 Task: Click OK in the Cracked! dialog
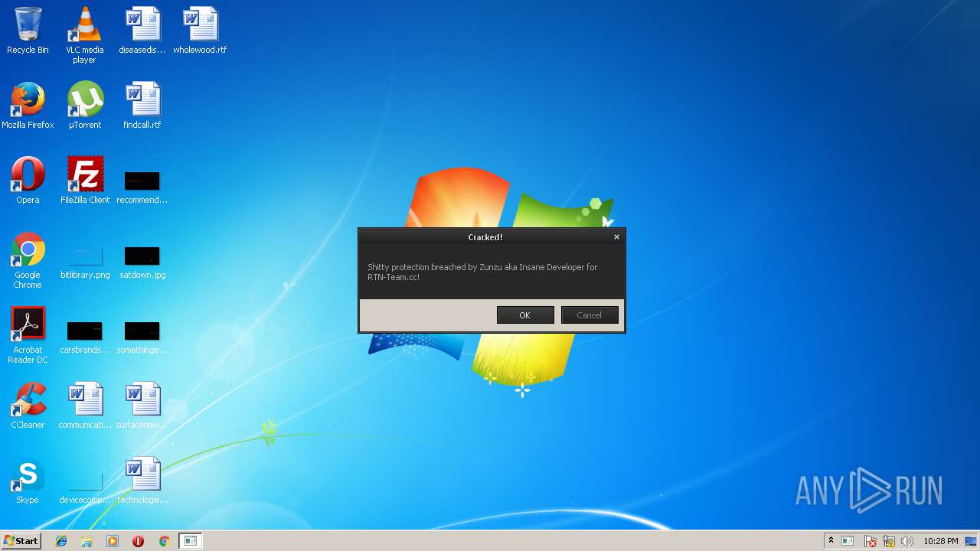click(x=525, y=315)
